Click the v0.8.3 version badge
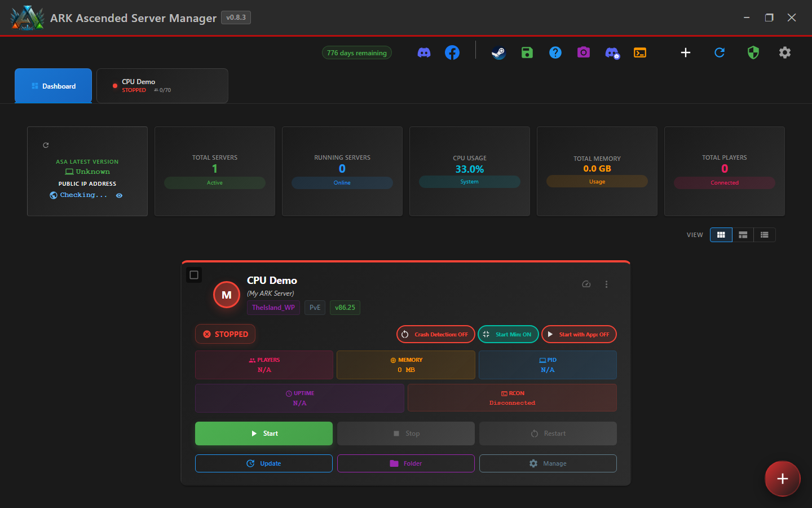812x508 pixels. [x=236, y=17]
